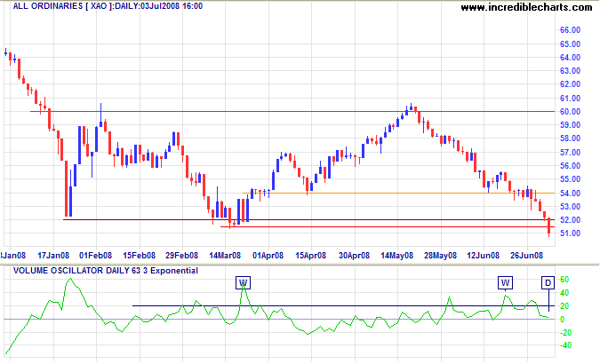Screen dimensions: 600x364
Task: Select the 0 value on oscillator scale
Action: click(562, 320)
